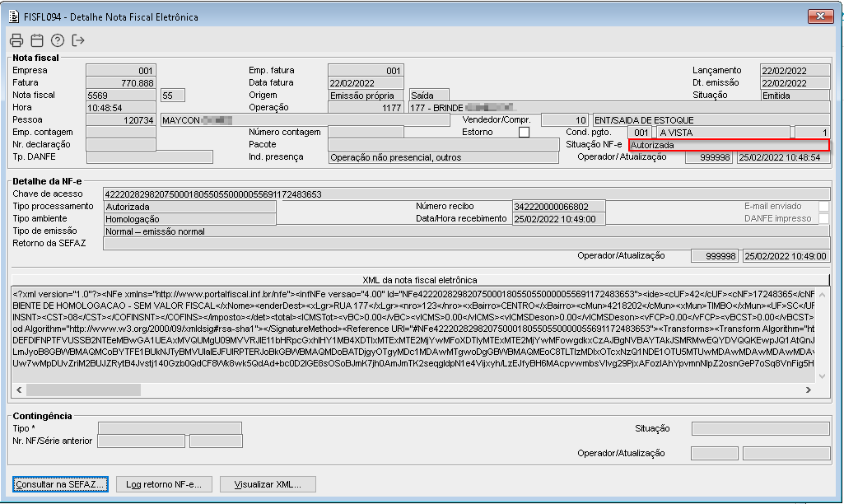Click the printer icon in toolbar
Viewport: 844px width, 504px height.
point(16,40)
